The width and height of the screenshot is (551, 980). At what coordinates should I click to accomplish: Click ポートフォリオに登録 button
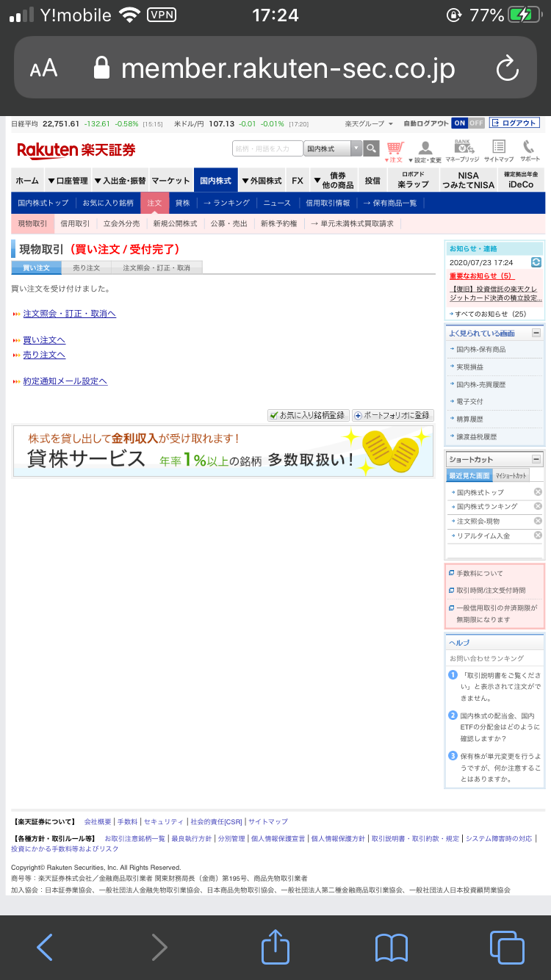tap(393, 415)
